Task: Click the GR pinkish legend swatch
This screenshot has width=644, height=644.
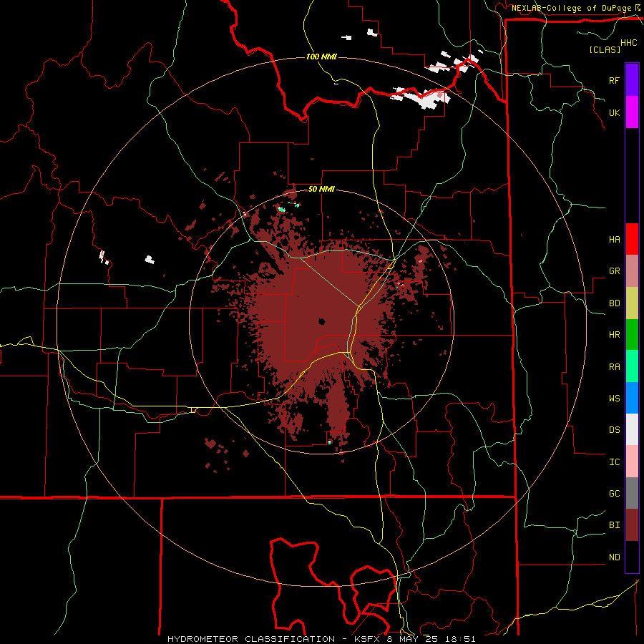Action: pyautogui.click(x=632, y=271)
